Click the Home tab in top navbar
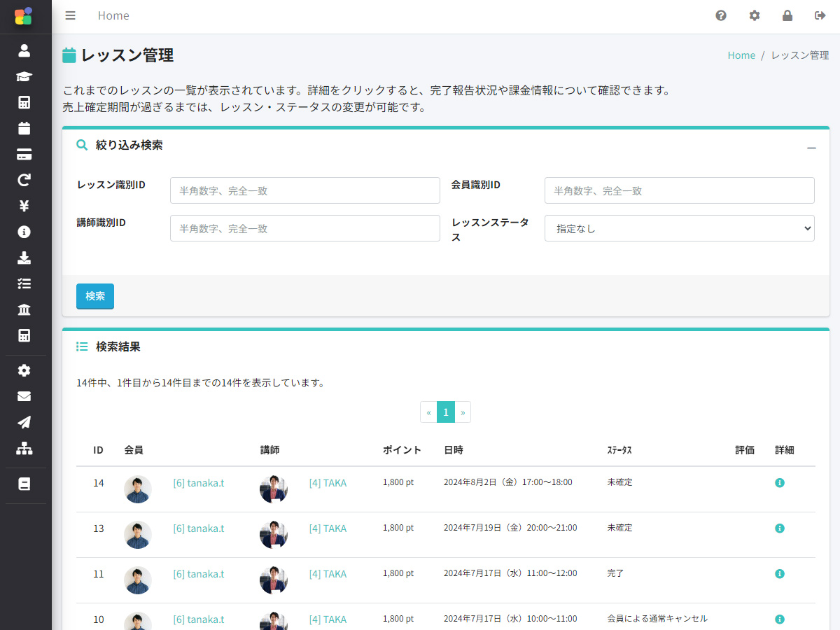The image size is (840, 630). coord(113,15)
